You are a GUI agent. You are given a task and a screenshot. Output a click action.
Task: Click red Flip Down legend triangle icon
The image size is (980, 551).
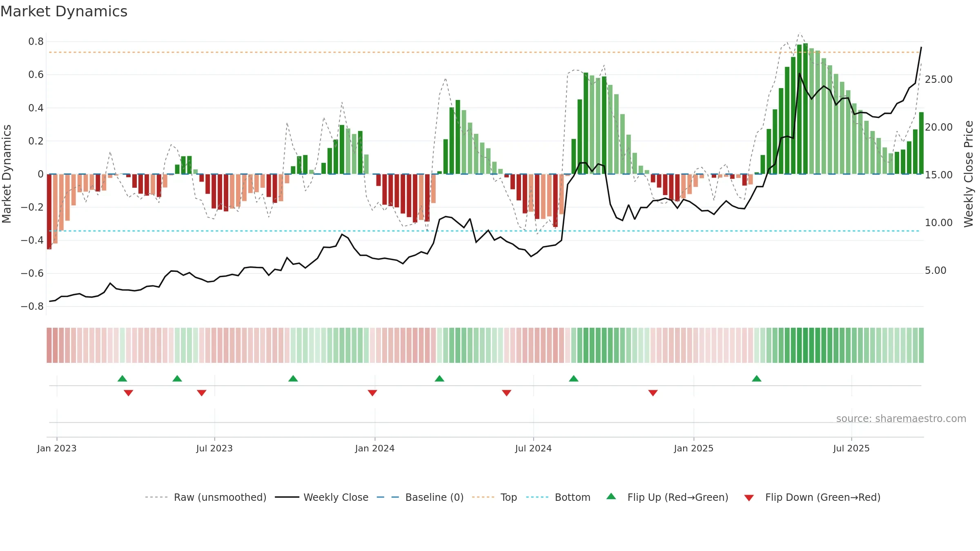[749, 498]
